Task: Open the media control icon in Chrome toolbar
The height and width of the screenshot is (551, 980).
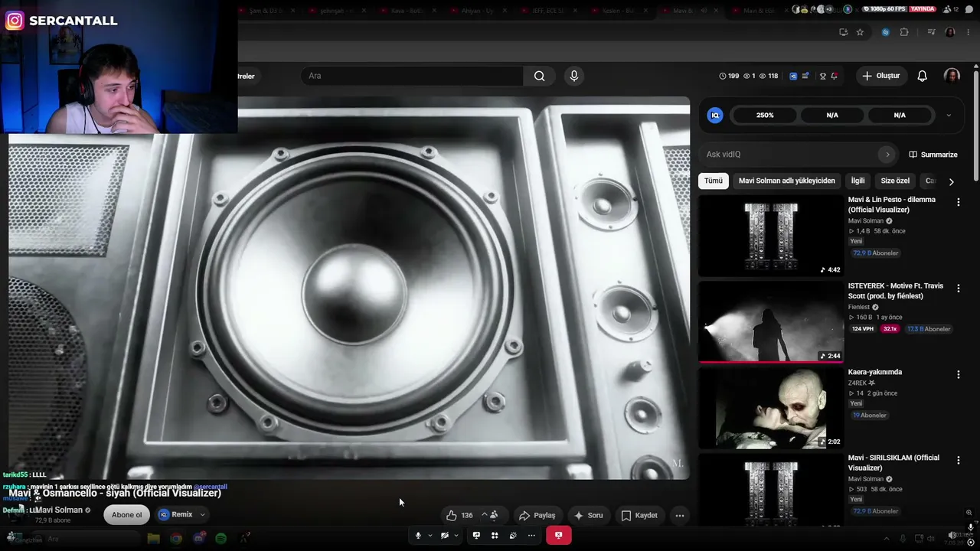Action: point(931,32)
